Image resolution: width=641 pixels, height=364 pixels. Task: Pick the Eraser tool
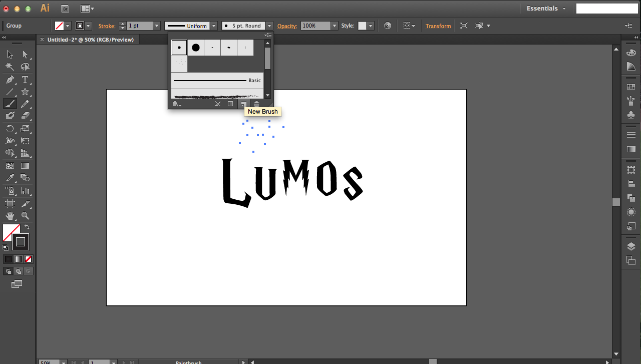click(25, 116)
